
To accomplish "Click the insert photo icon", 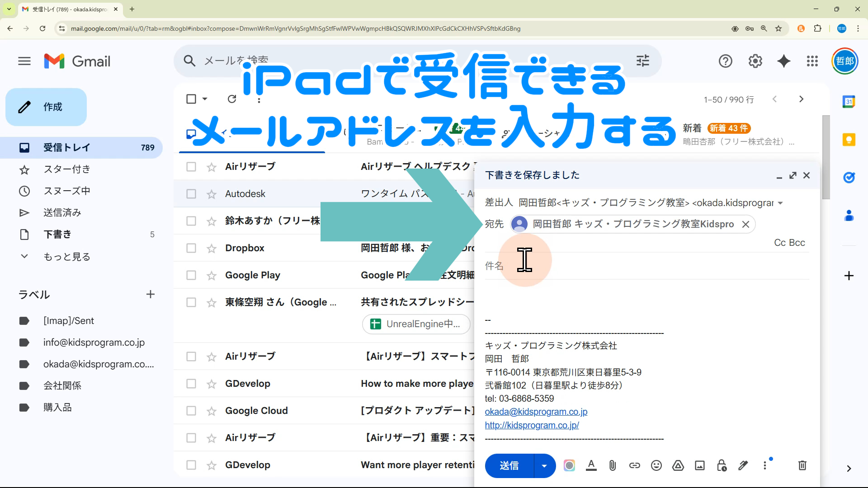I will 699,465.
